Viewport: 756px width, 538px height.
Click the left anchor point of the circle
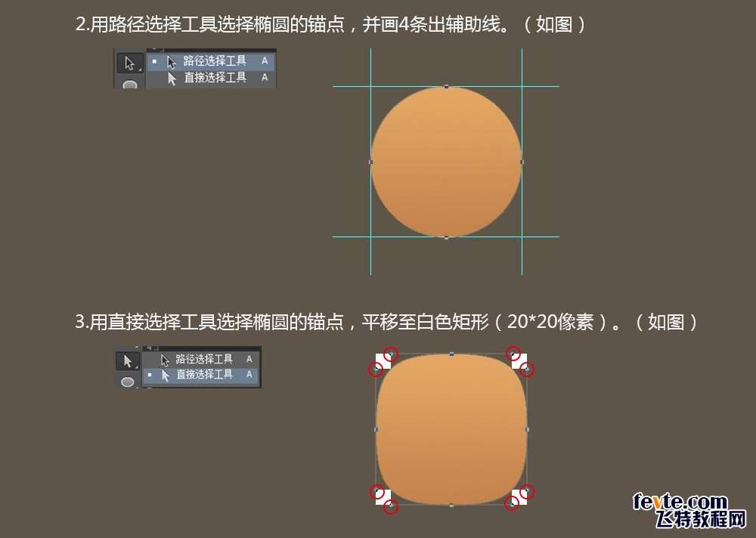click(x=370, y=162)
